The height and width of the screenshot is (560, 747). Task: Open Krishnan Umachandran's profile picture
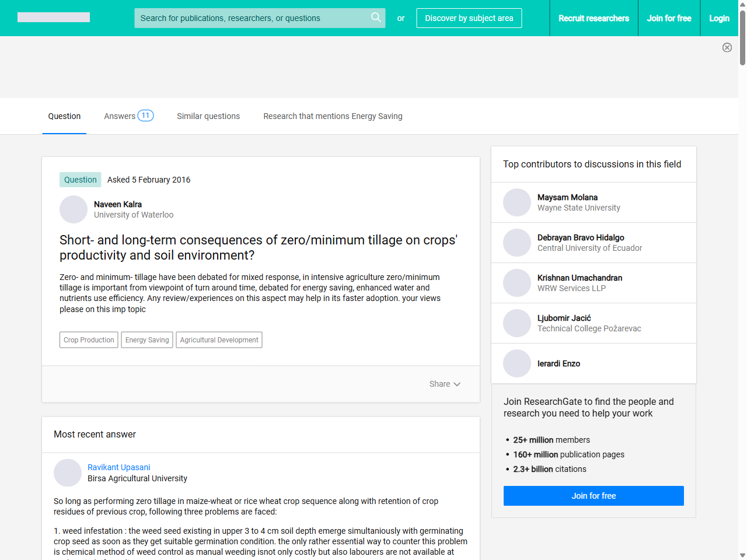coord(517,283)
